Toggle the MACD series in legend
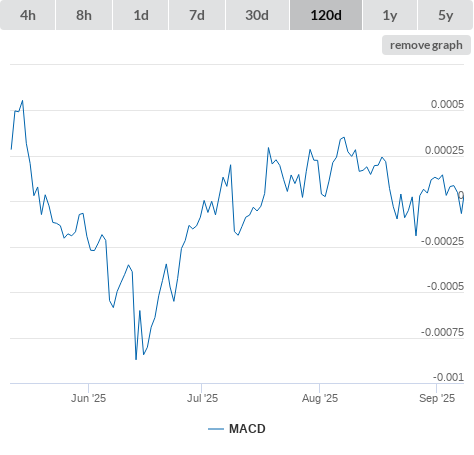Viewport: 474px width, 455px height. click(x=247, y=429)
